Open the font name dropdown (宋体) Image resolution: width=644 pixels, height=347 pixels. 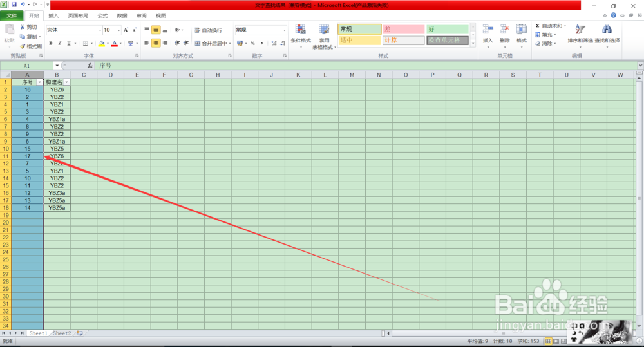coord(100,30)
